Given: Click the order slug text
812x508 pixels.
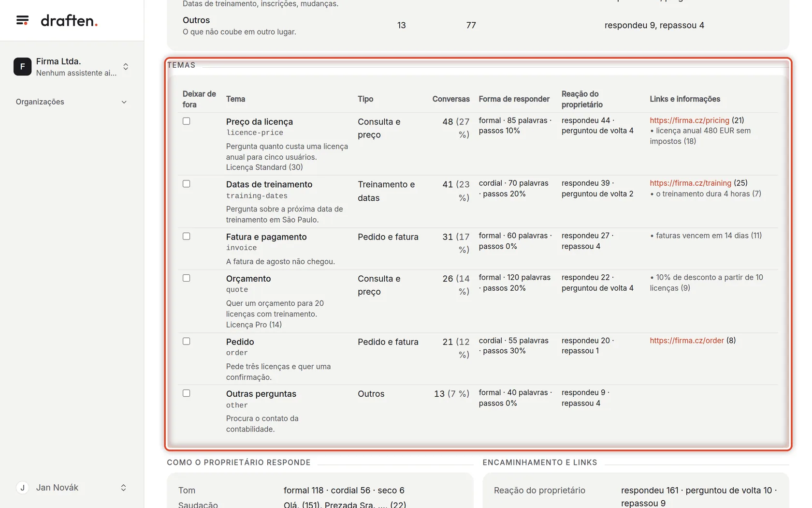Looking at the screenshot, I should 237,353.
